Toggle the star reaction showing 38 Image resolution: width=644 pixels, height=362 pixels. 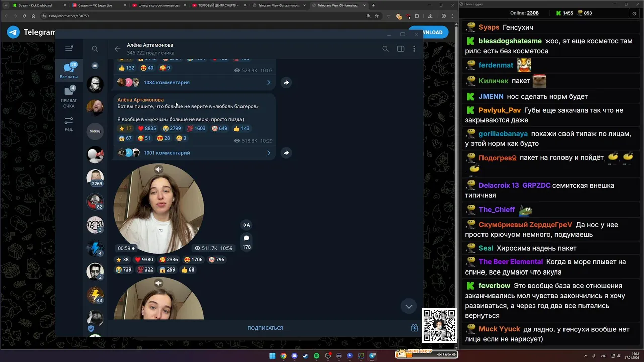(122, 260)
